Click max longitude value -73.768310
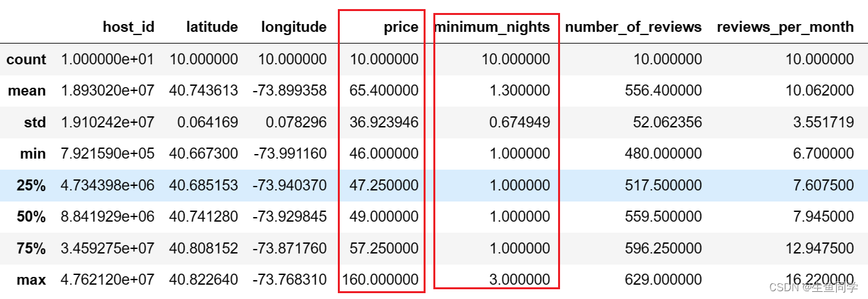868x299 pixels. point(290,279)
